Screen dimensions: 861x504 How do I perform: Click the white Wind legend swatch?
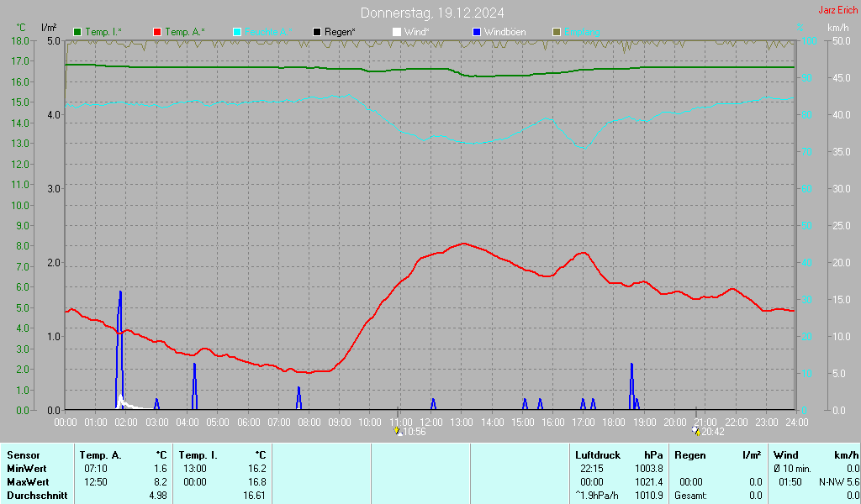pyautogui.click(x=397, y=33)
